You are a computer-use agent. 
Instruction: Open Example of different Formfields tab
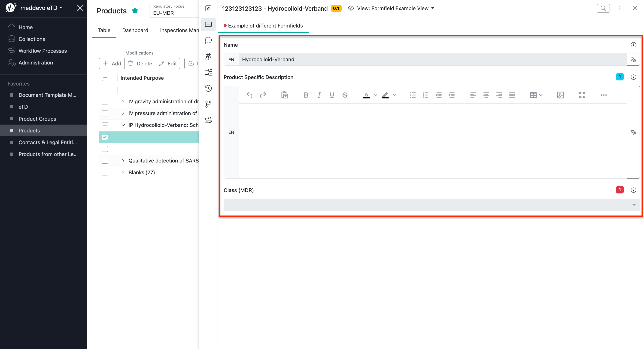pyautogui.click(x=263, y=26)
